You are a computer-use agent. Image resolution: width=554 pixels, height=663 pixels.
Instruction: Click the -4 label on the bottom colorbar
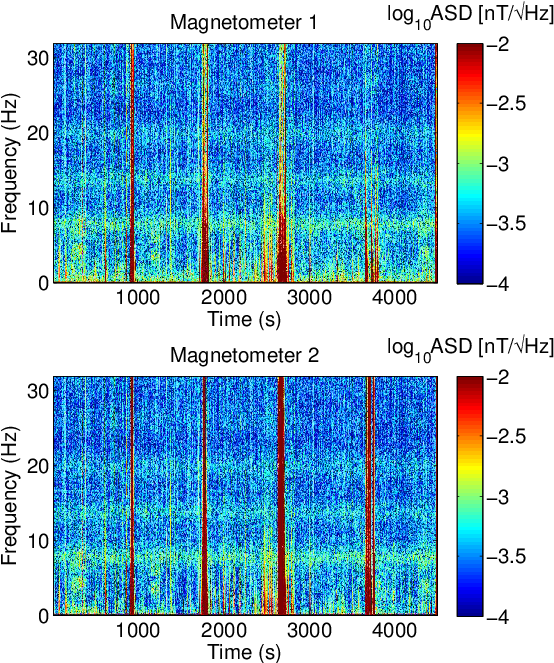click(x=499, y=616)
